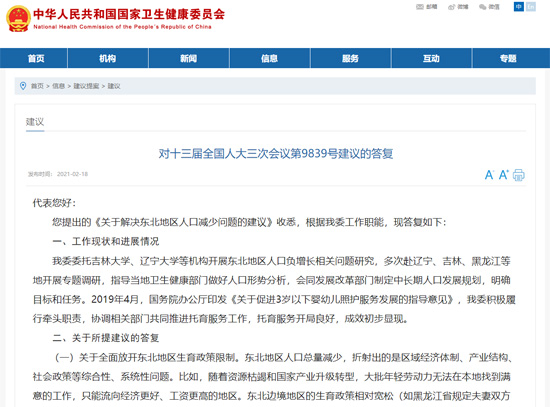Open the 机构 navigation menu
The image size is (550, 407).
point(108,58)
